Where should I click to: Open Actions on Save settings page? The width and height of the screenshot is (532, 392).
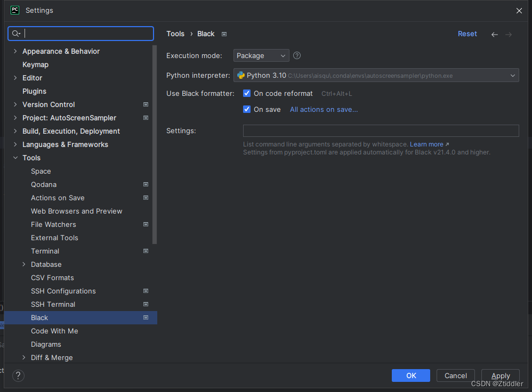click(58, 198)
